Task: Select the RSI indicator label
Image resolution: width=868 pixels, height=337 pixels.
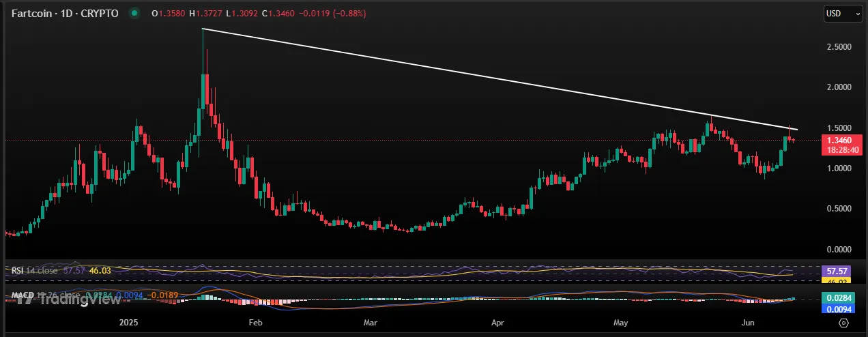Action: click(19, 271)
